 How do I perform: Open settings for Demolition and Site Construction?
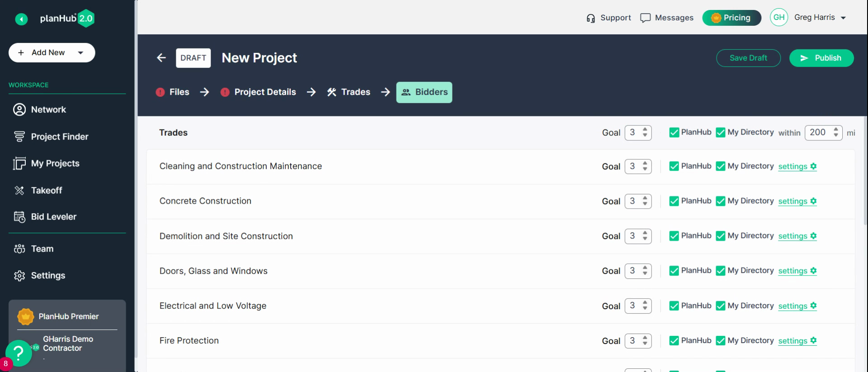coord(797,236)
